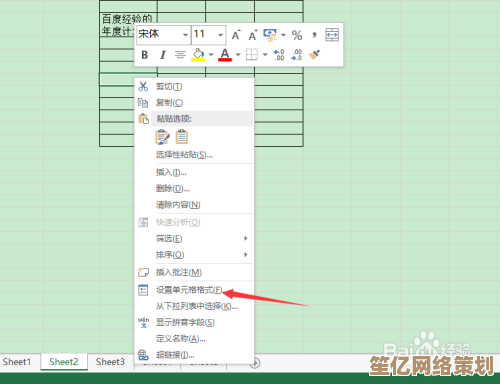Viewport: 500px width, 384px height.
Task: Apply the yellow fill color bucket
Action: (x=198, y=55)
